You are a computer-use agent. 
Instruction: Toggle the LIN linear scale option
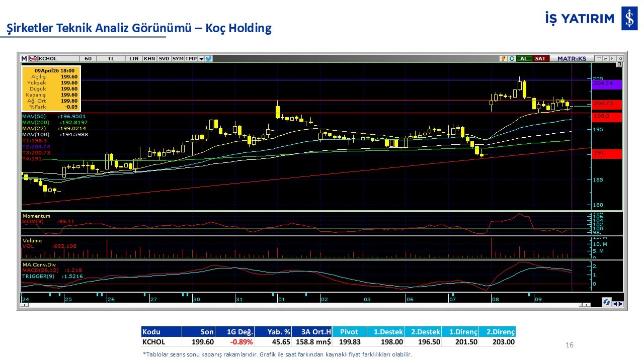(x=134, y=58)
